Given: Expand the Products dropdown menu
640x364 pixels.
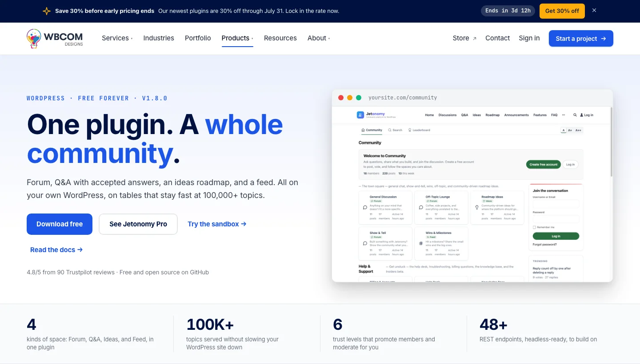Looking at the screenshot, I should pyautogui.click(x=237, y=38).
